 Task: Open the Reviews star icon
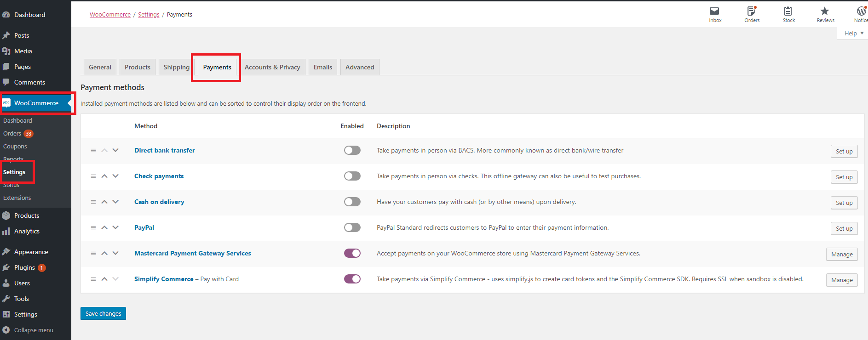click(825, 11)
